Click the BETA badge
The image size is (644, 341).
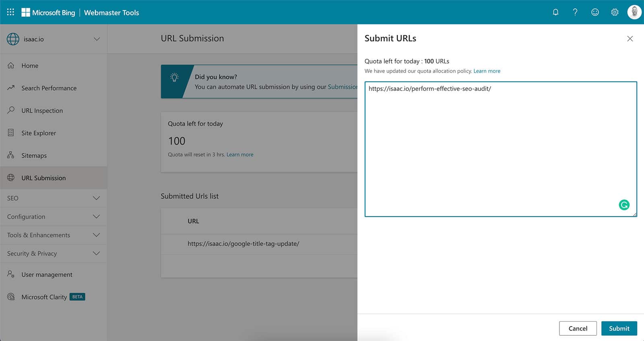pyautogui.click(x=77, y=297)
